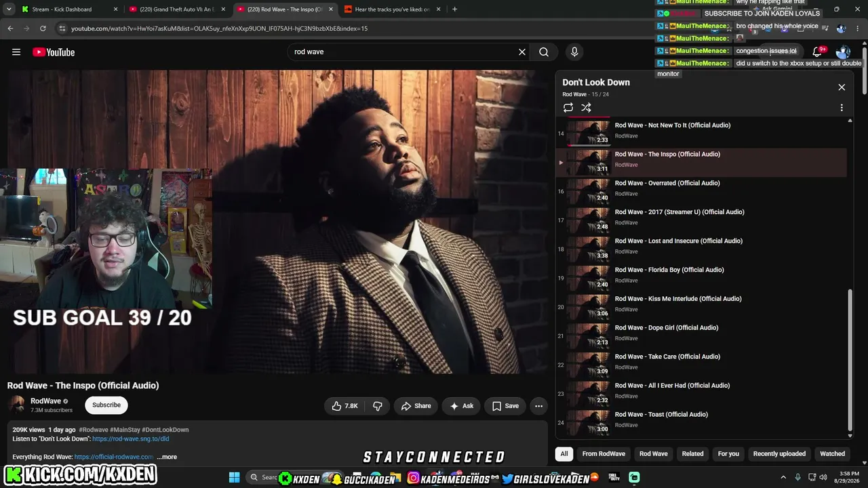Play 'All I Ever Had' playlist track

[x=701, y=394]
